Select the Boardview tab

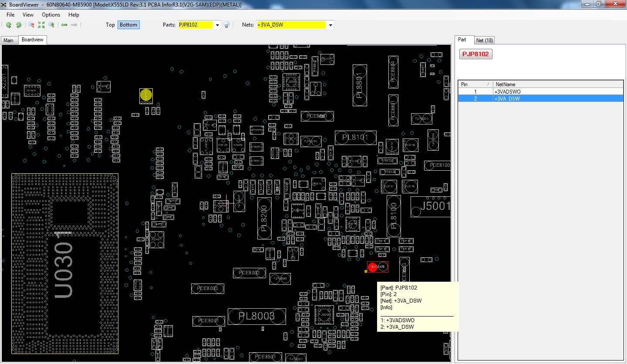[33, 40]
